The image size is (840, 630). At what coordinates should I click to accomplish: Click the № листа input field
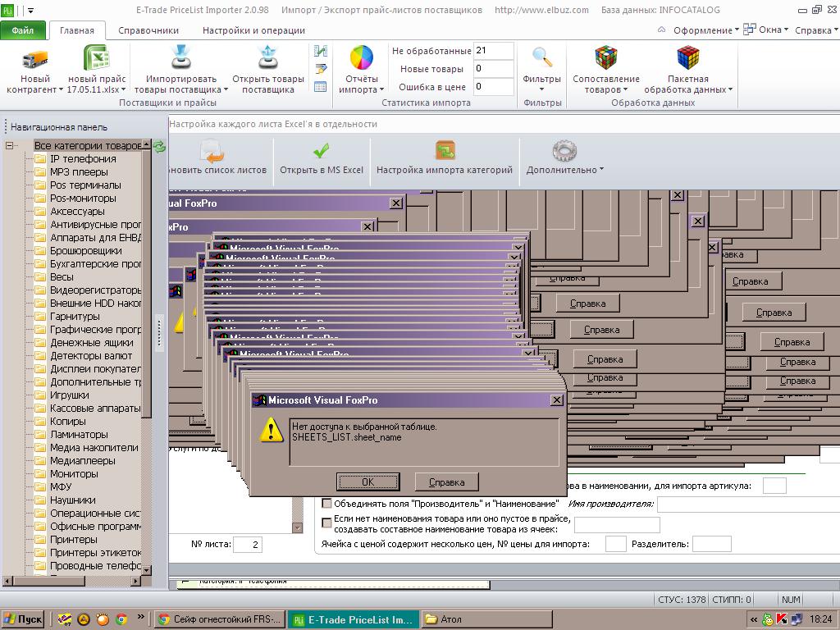248,545
